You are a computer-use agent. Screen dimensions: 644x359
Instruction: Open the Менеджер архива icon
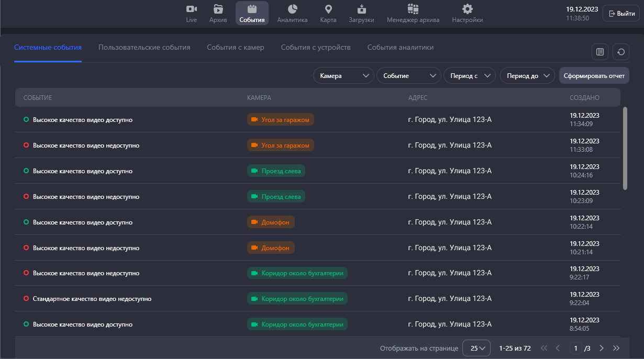coord(413,9)
